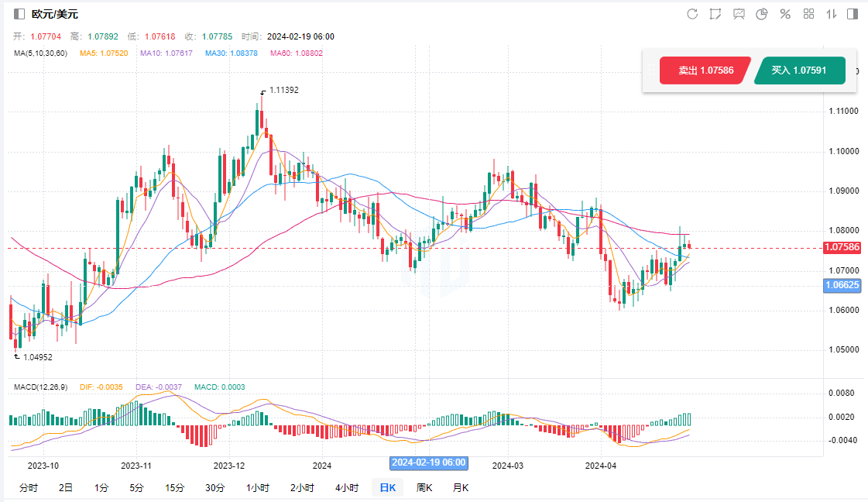The image size is (868, 502).
Task: Click the MACD(12,26,9) indicator label
Action: [41, 387]
